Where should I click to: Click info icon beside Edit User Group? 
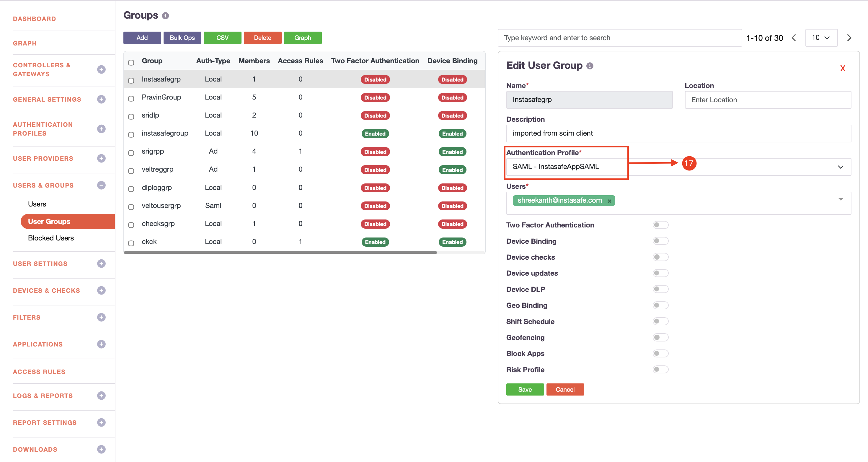[x=589, y=66]
